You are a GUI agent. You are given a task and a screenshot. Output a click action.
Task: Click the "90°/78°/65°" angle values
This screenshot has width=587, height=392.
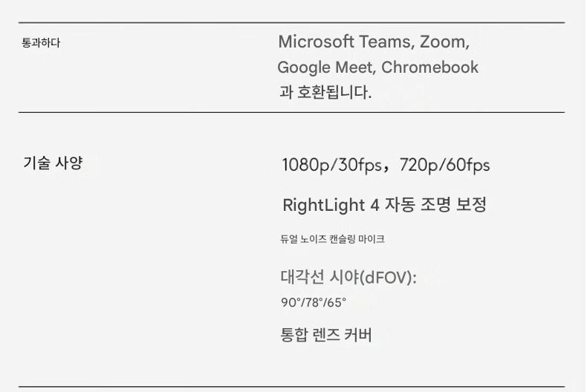click(313, 302)
